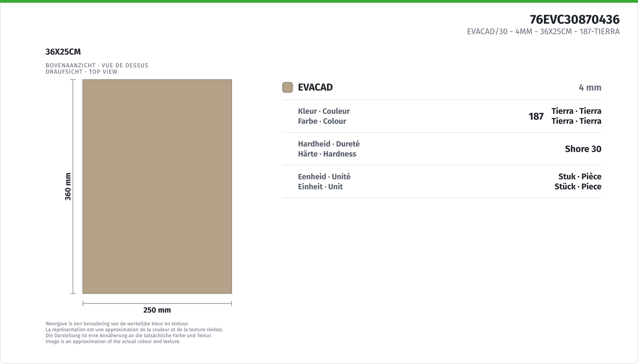Select the subtitle EVACAD/30 - 4MM - 36X25CM - 187-TIERRA

click(543, 31)
